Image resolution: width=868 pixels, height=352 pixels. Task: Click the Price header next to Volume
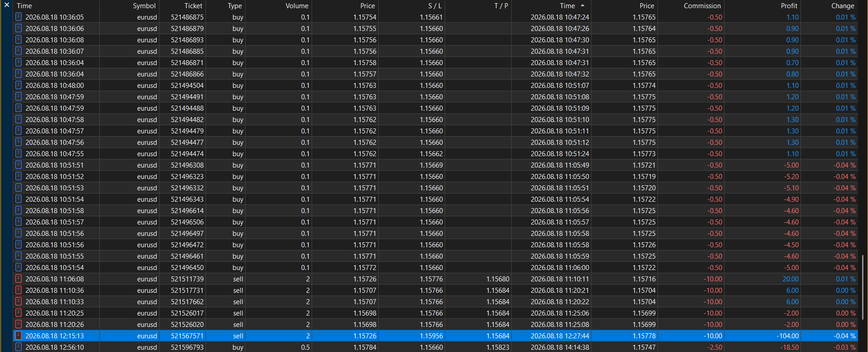pyautogui.click(x=367, y=6)
